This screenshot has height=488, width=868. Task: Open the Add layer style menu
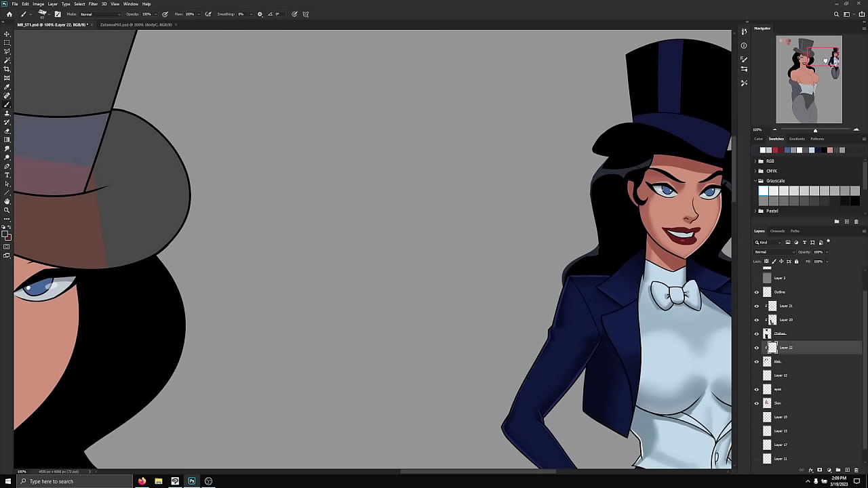point(811,470)
